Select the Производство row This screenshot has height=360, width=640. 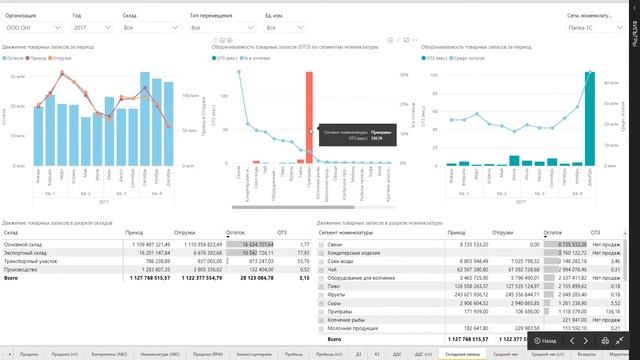(156, 270)
